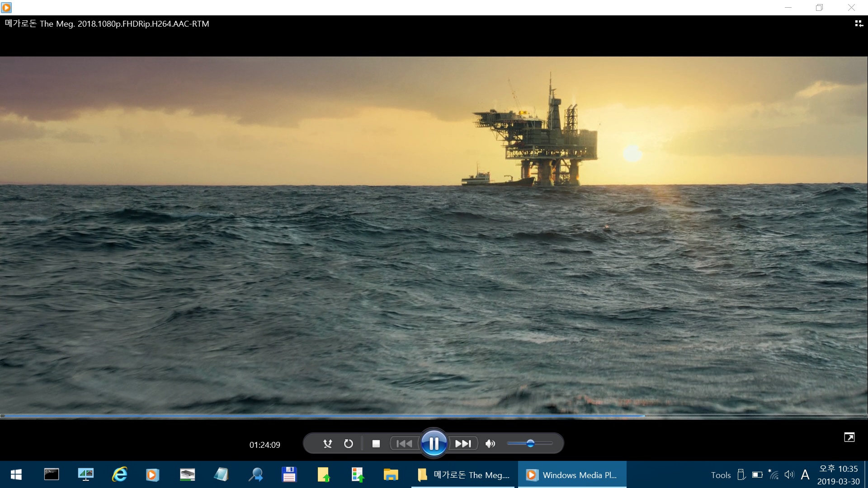The height and width of the screenshot is (488, 868).
Task: Click Show desktop strip at taskbar end
Action: pos(866,474)
